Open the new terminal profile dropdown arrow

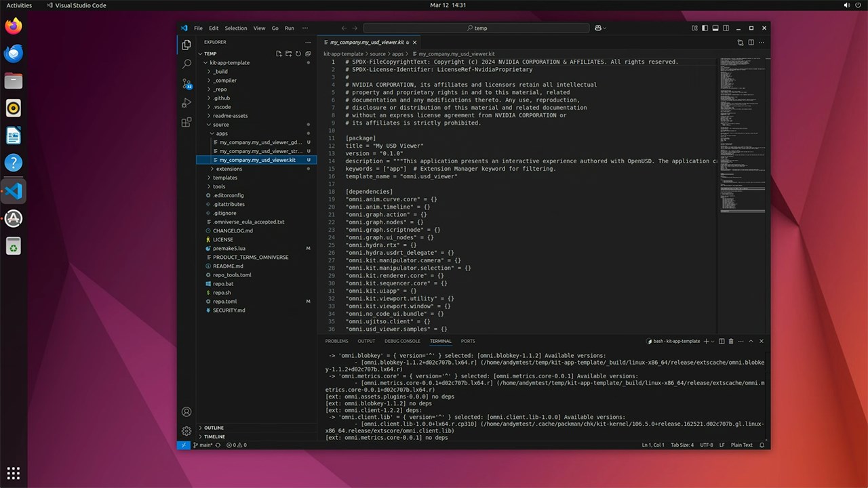point(712,341)
